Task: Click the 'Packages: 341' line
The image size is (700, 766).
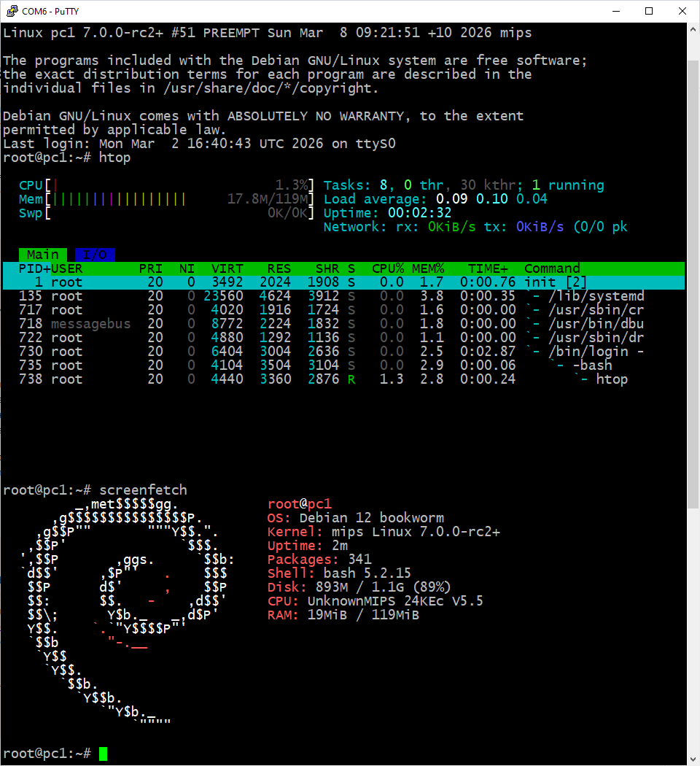Action: pyautogui.click(x=319, y=560)
